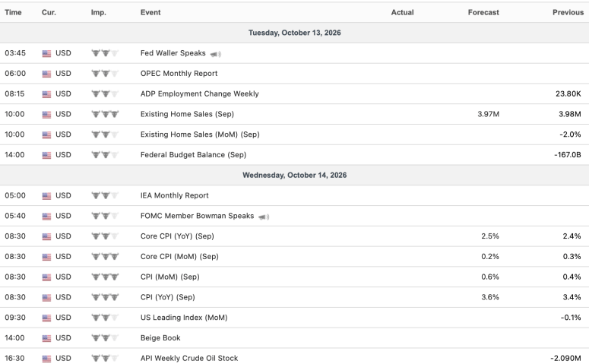Open the Existing Home Sales (Sep) event

187,114
